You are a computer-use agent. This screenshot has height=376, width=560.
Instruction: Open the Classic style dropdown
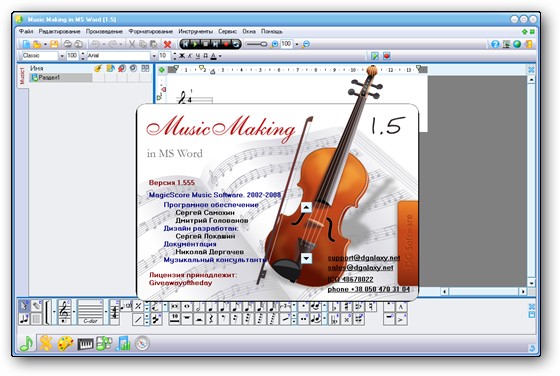(x=62, y=56)
